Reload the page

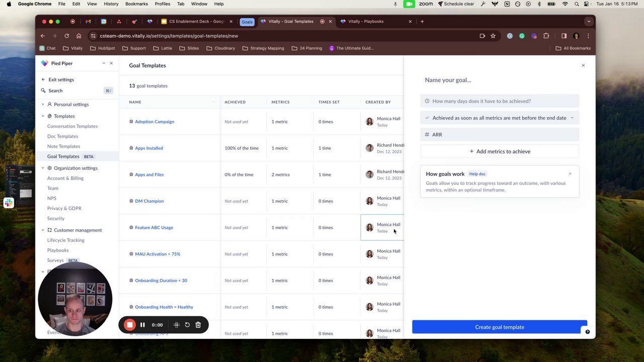pos(66,36)
